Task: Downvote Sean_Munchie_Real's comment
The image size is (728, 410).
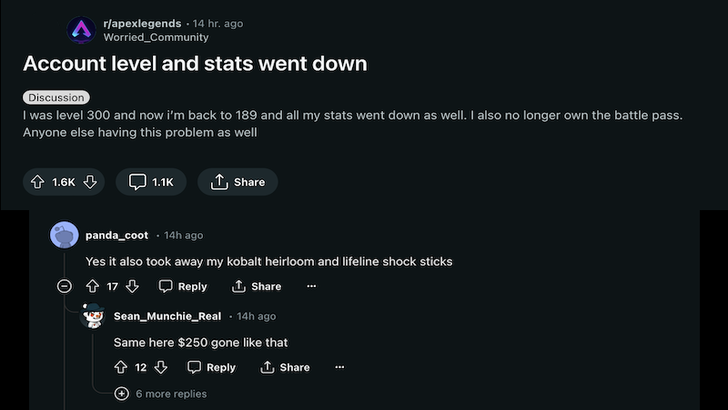Action: pyautogui.click(x=161, y=367)
